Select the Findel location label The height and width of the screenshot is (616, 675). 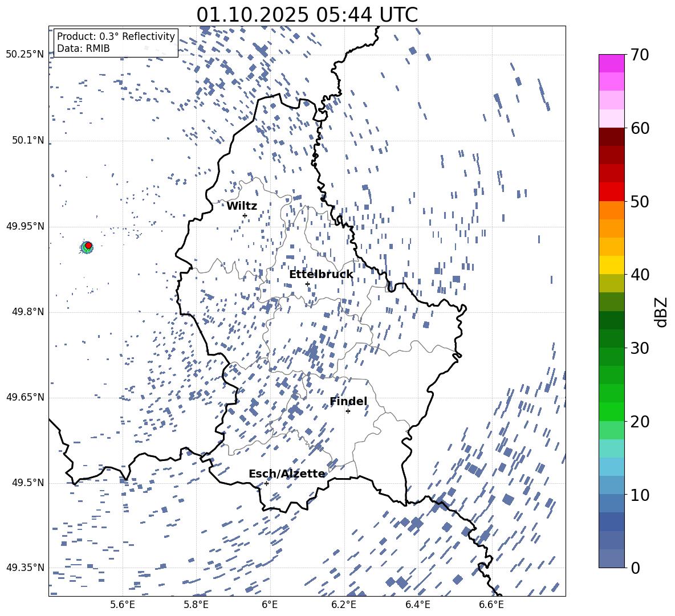tap(348, 401)
